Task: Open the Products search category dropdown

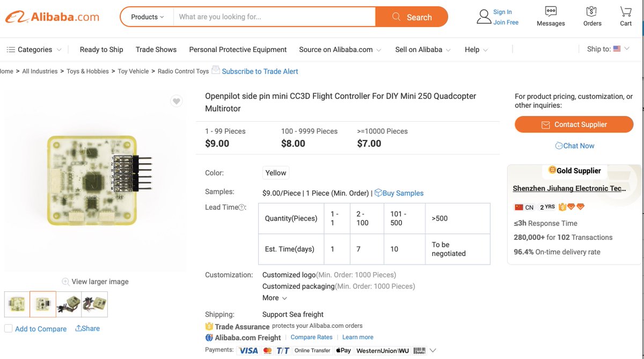Action: 147,17
